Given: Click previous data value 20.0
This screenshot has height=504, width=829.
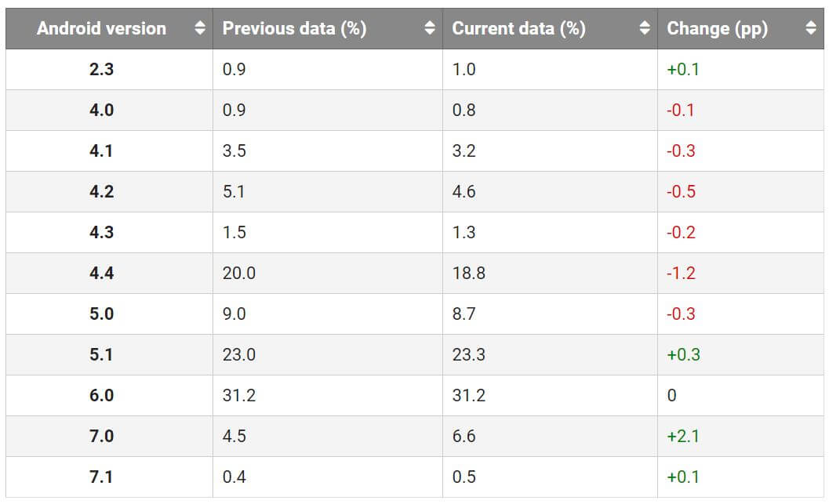Looking at the screenshot, I should click(238, 273).
